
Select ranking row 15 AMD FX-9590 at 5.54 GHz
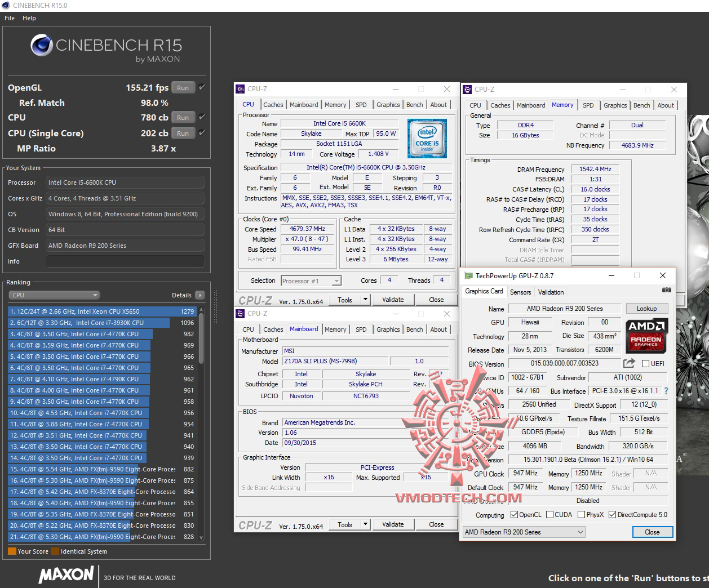pos(102,469)
